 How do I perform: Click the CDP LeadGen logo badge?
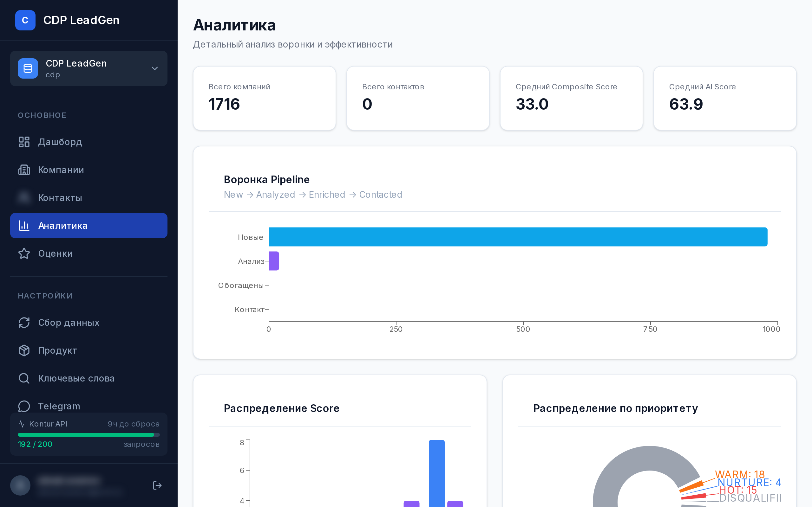point(25,20)
